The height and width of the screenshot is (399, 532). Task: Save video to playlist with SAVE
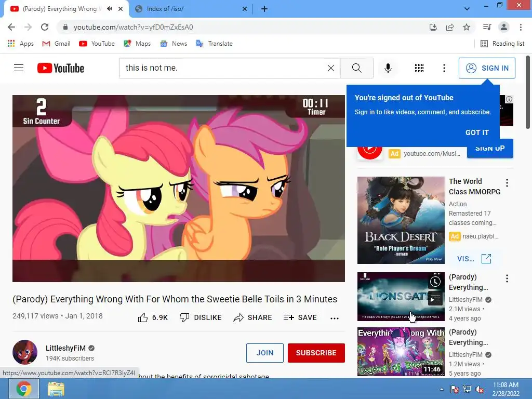tap(300, 317)
